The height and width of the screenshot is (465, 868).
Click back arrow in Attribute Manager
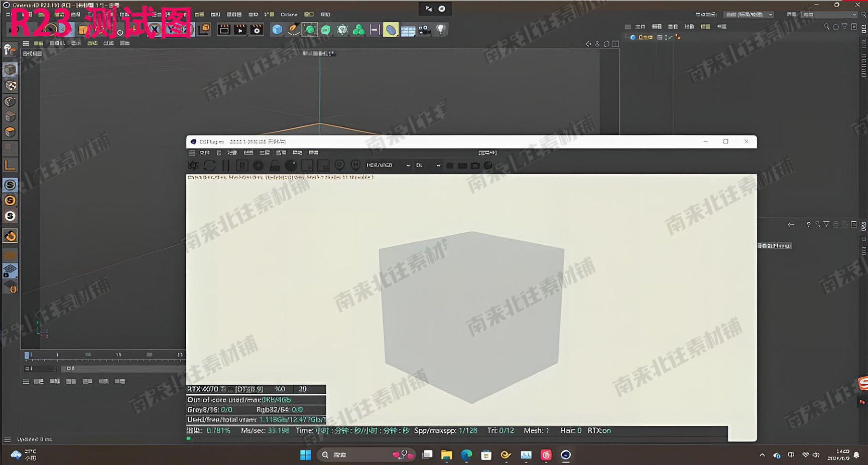point(791,225)
